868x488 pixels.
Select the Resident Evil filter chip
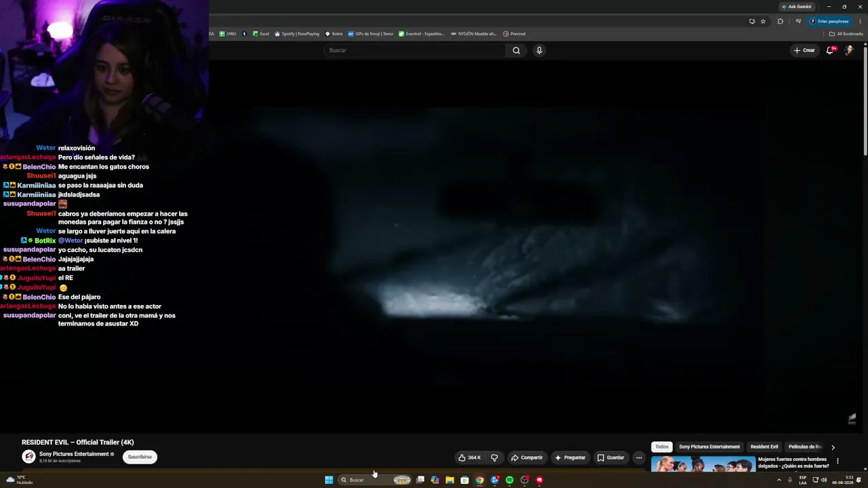pyautogui.click(x=764, y=447)
